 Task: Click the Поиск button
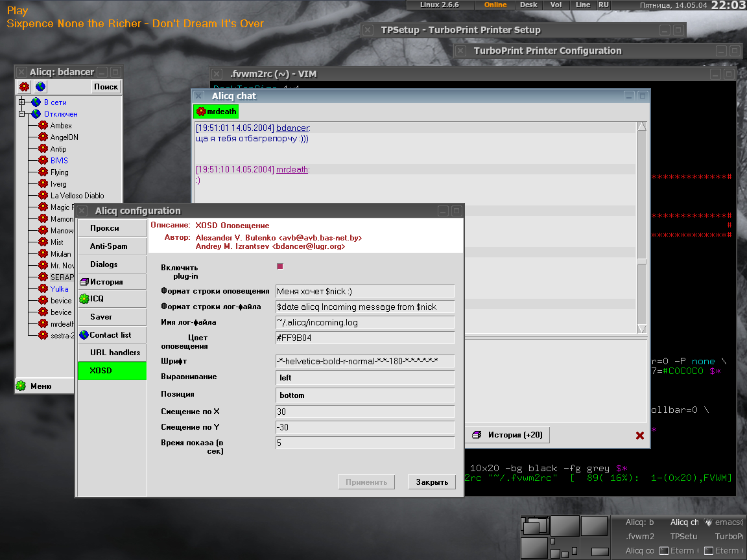coord(106,87)
